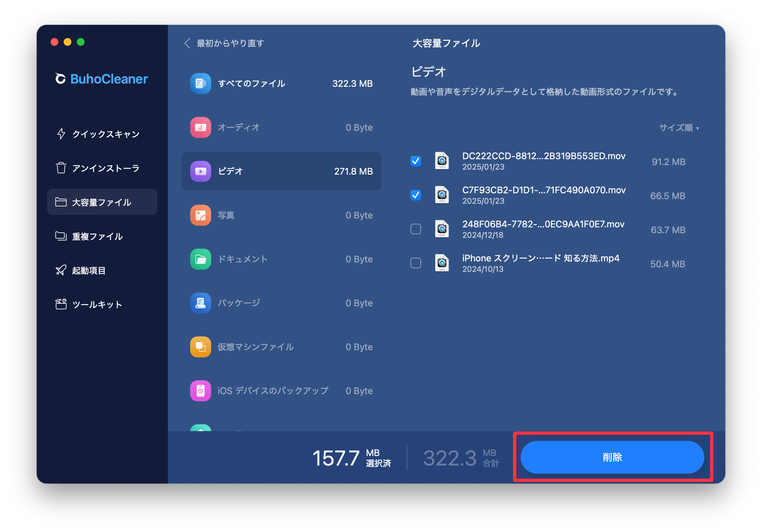The width and height of the screenshot is (762, 532).
Task: Select 大容量ファイル in the sidebar
Action: pyautogui.click(x=102, y=202)
